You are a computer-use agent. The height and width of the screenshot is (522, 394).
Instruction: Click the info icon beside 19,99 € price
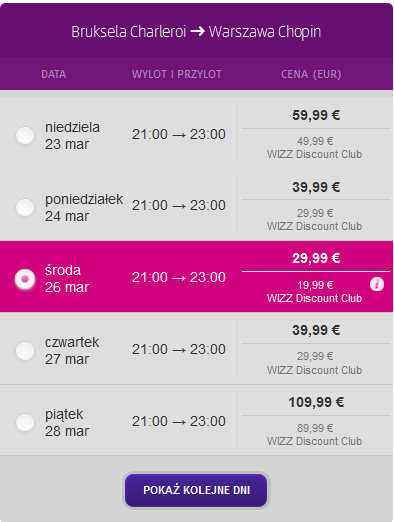coord(377,284)
